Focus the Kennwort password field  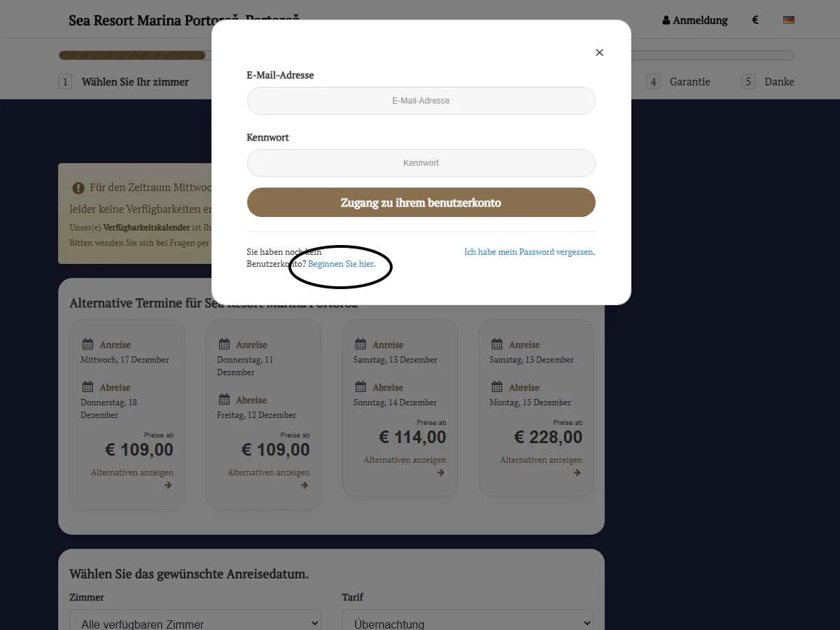421,163
